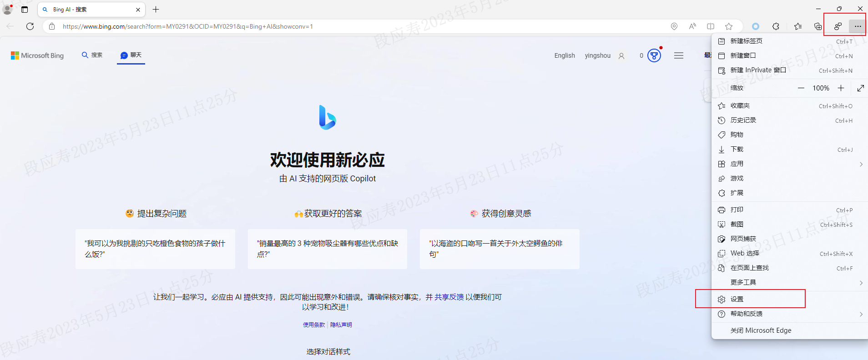Image resolution: width=868 pixels, height=360 pixels.
Task: Choose 在页面上查找 menu entry
Action: point(790,268)
